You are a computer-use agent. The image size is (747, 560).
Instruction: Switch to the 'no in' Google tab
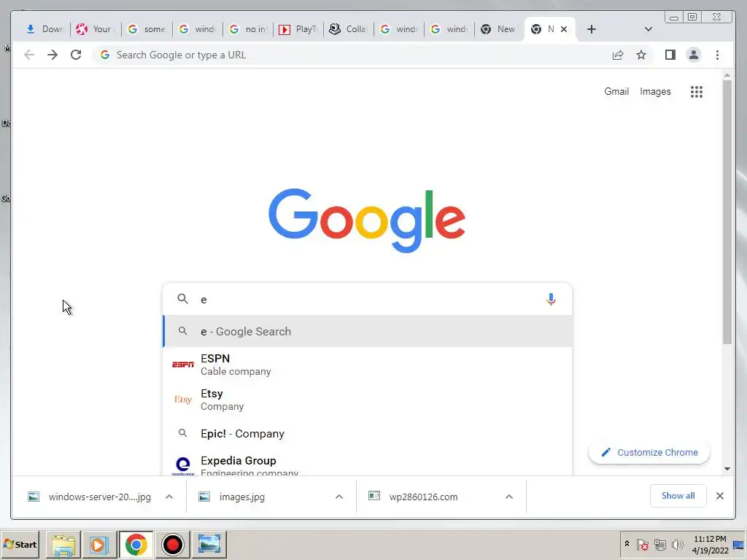[247, 29]
